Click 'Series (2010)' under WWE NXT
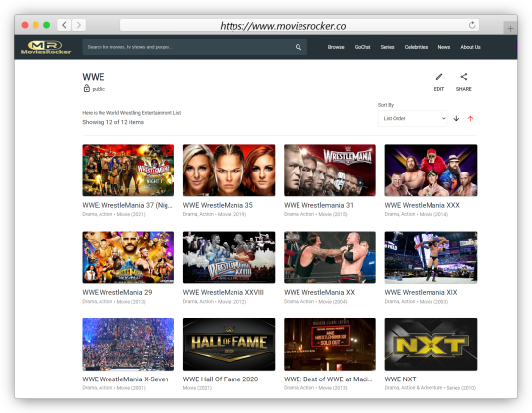Image resolution: width=532 pixels, height=413 pixels. point(461,388)
